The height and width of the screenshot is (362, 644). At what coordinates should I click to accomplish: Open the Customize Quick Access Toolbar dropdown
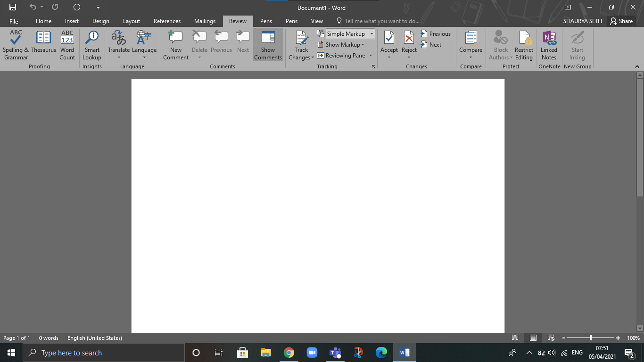pos(98,7)
